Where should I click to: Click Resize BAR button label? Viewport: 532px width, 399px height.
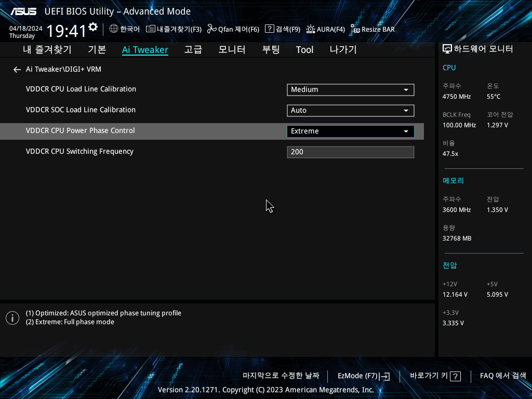tap(378, 29)
